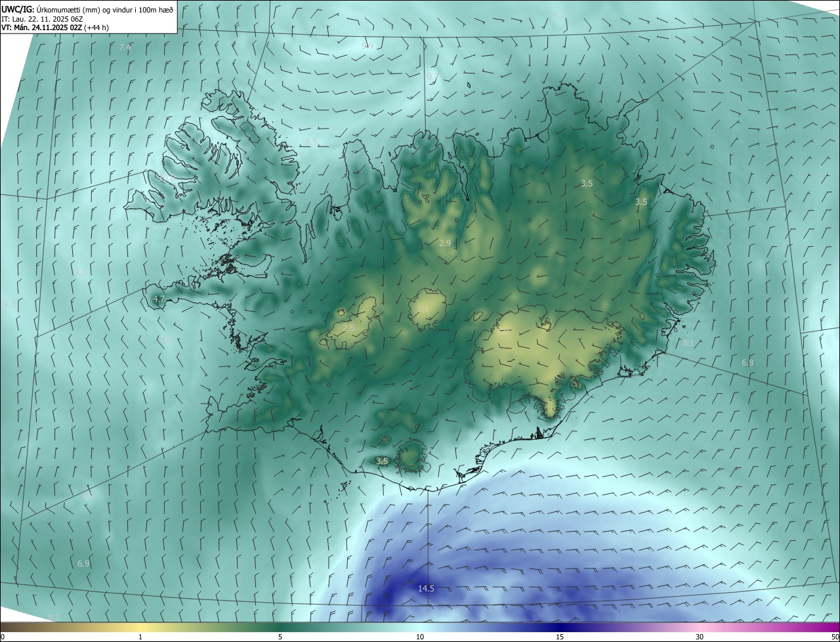Click the title text 'Úrkomumætti (mm) og vindur í 100m hæð'
This screenshot has height=642, width=840.
point(104,9)
